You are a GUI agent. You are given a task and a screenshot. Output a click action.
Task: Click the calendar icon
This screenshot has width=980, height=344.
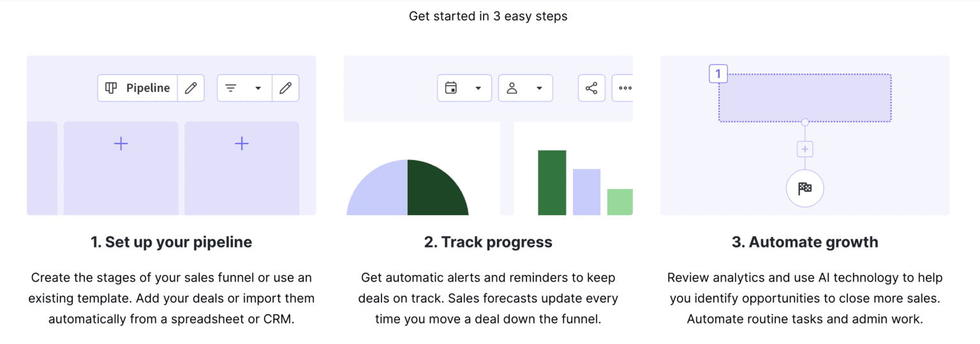point(451,88)
